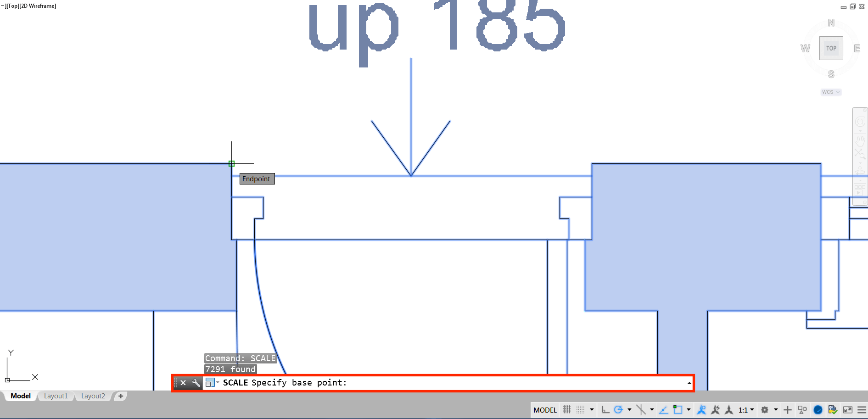Image resolution: width=868 pixels, height=419 pixels.
Task: Switch to the Model tab
Action: pos(21,396)
